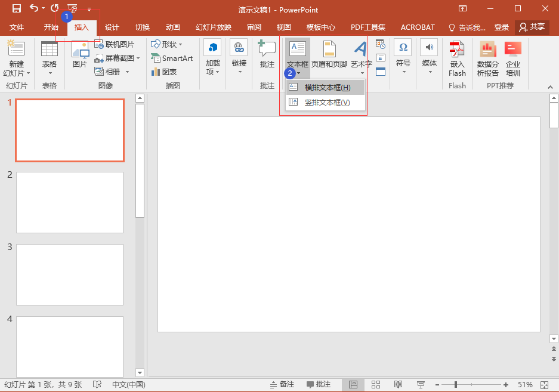The width and height of the screenshot is (559, 392).
Task: Insert Header and Footer (页眉和页脚)
Action: (x=329, y=54)
